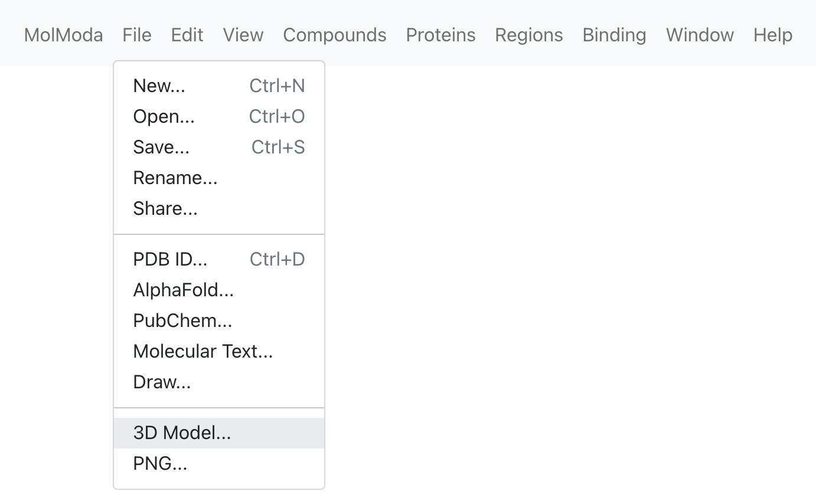Export via 3D Model... entry
This screenshot has width=816, height=504.
(219, 433)
